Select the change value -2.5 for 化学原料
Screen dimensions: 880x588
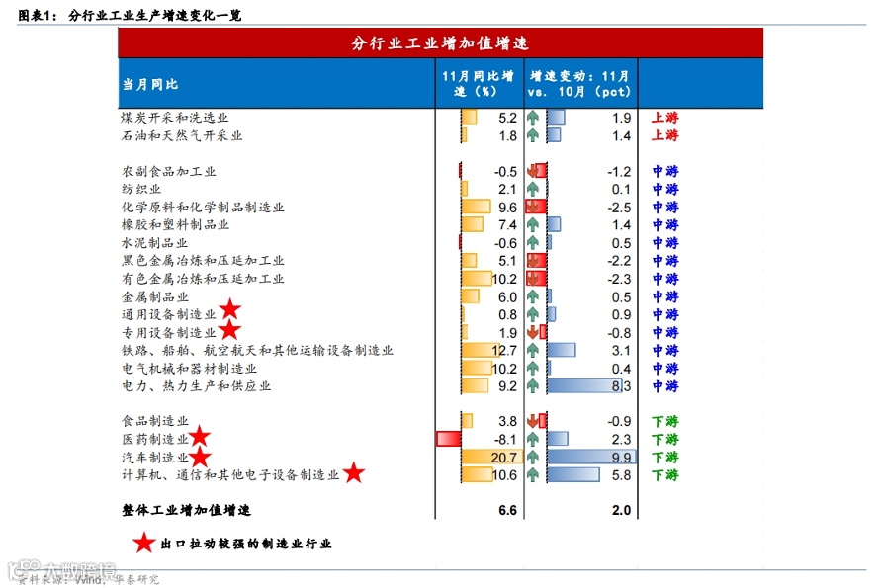[619, 207]
